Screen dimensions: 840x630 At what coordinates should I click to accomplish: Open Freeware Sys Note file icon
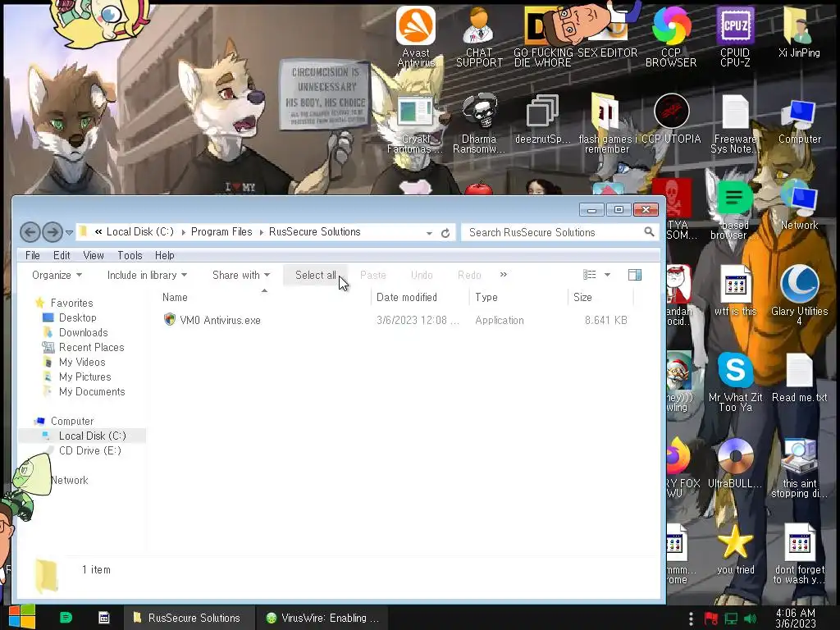tap(735, 123)
